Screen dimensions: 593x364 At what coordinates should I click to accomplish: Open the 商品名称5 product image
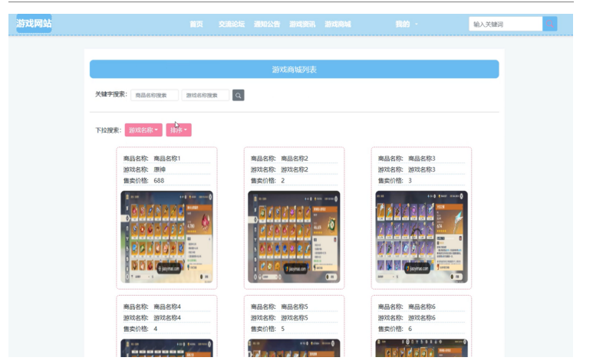click(294, 348)
